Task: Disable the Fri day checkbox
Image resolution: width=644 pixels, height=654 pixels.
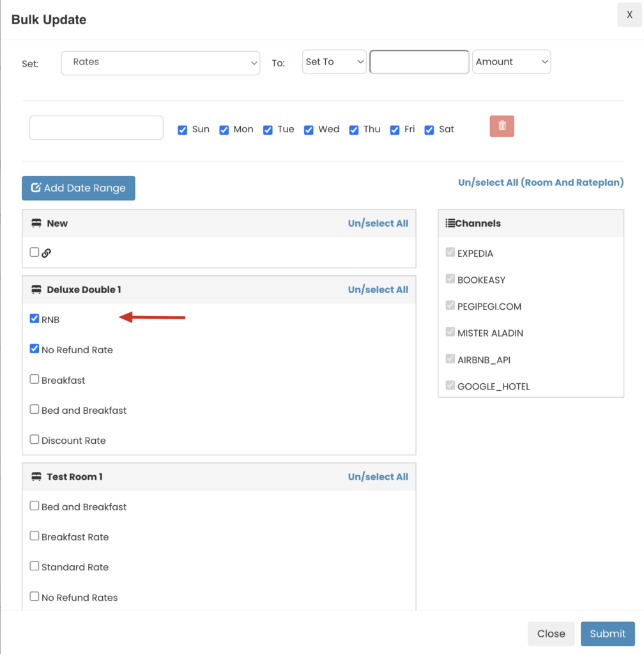Action: (x=395, y=130)
